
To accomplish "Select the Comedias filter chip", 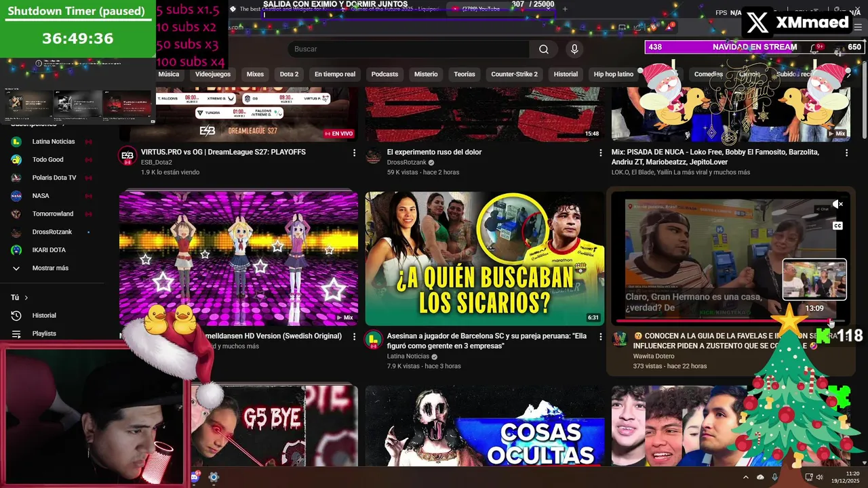I will (709, 74).
